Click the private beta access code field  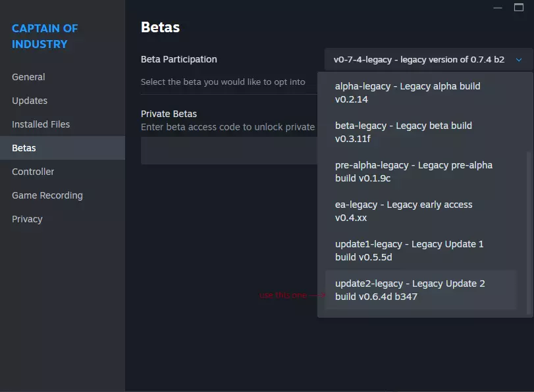click(228, 151)
